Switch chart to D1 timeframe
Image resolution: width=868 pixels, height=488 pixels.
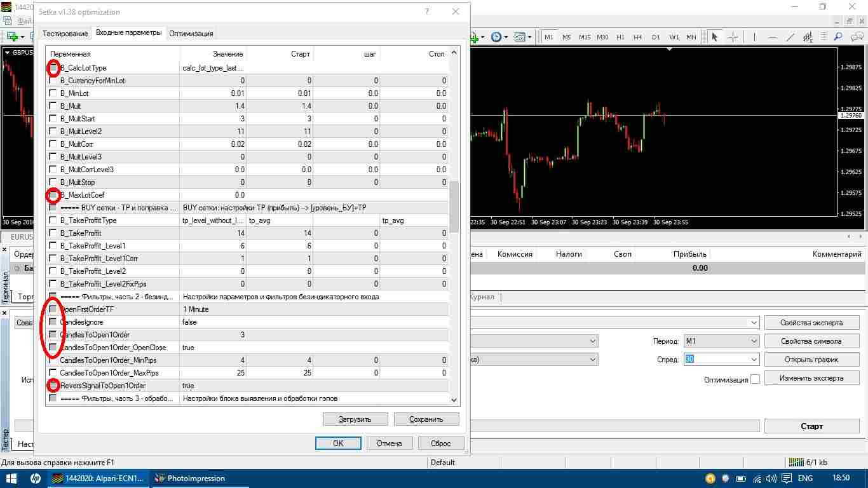(656, 37)
